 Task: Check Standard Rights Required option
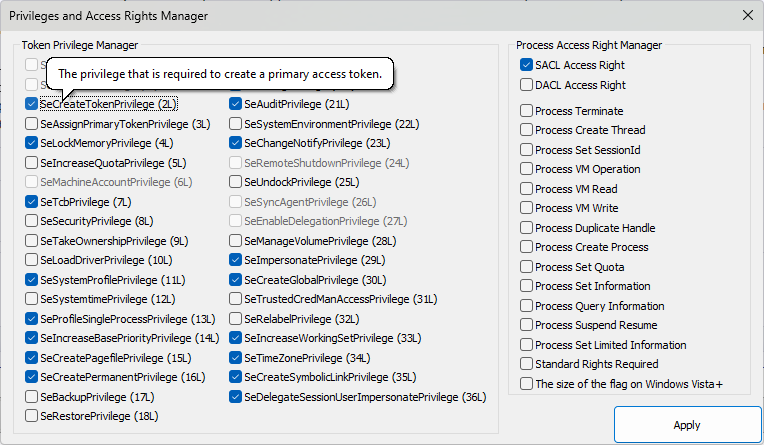tap(527, 364)
